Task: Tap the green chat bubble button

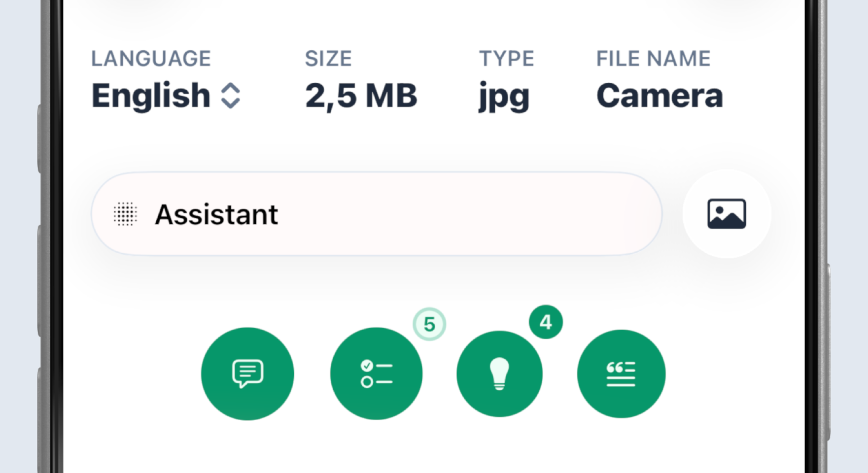Action: point(247,374)
